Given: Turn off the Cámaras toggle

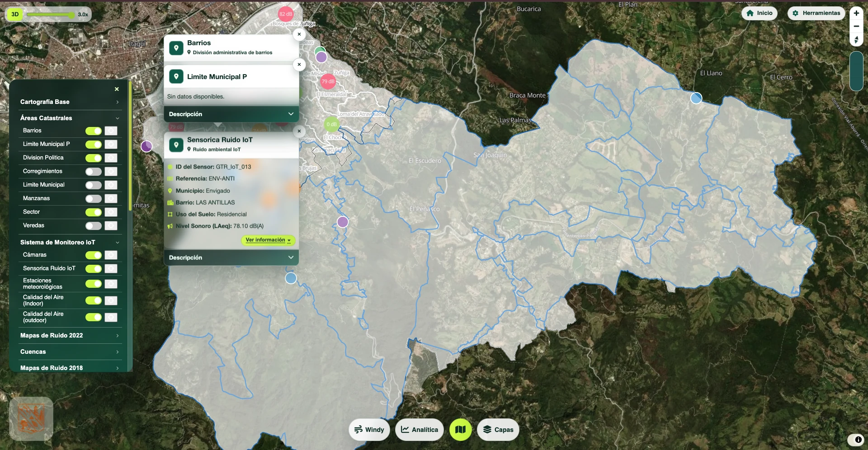Looking at the screenshot, I should (93, 255).
